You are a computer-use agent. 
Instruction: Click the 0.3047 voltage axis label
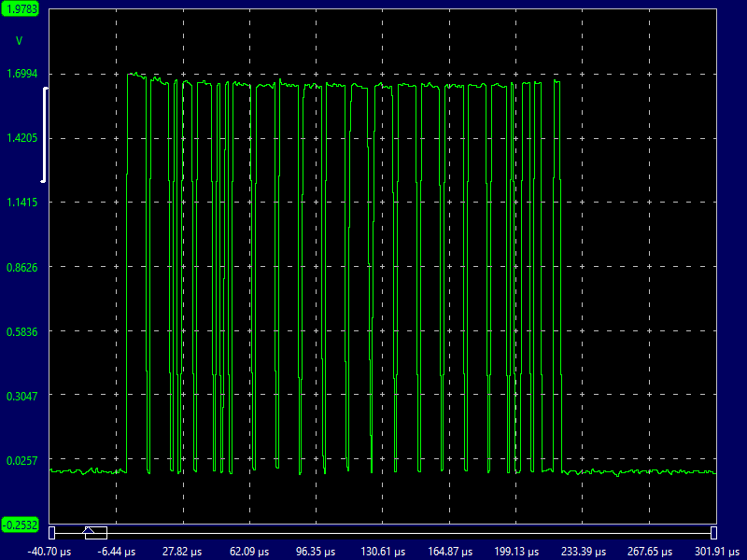point(21,396)
